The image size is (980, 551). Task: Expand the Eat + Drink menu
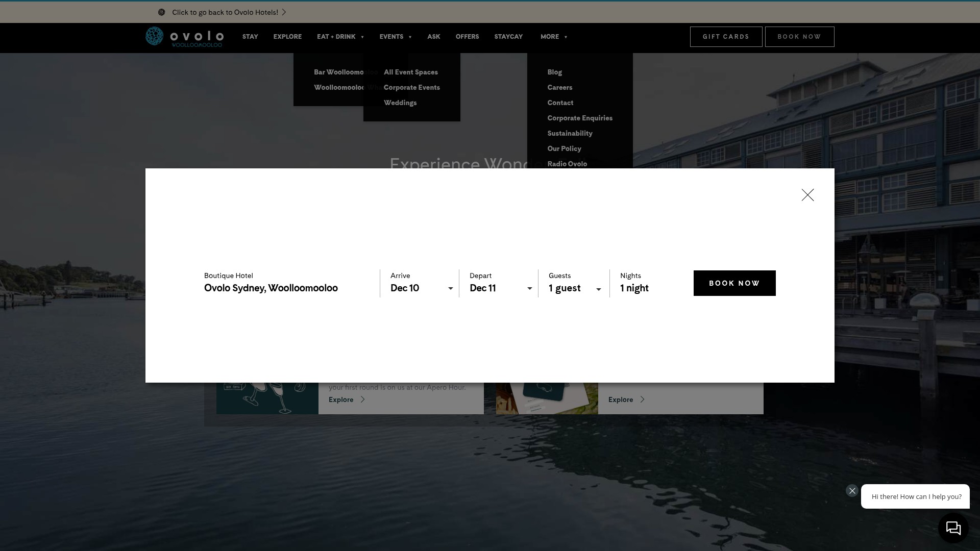(340, 37)
